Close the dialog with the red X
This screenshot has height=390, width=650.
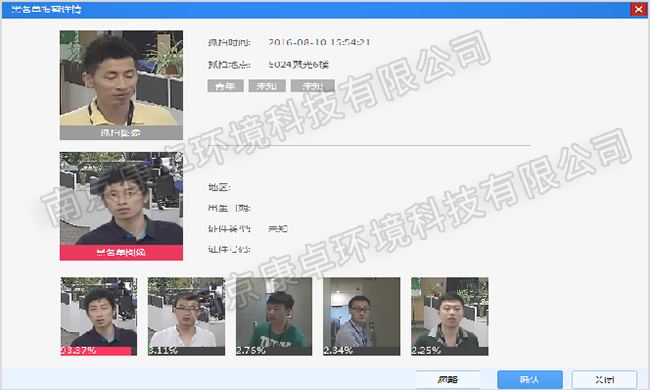pyautogui.click(x=638, y=9)
